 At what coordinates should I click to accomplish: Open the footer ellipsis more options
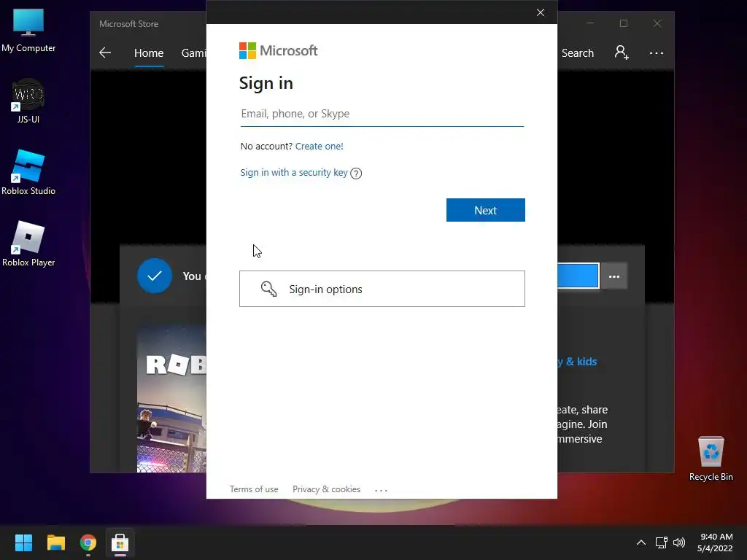pos(381,489)
